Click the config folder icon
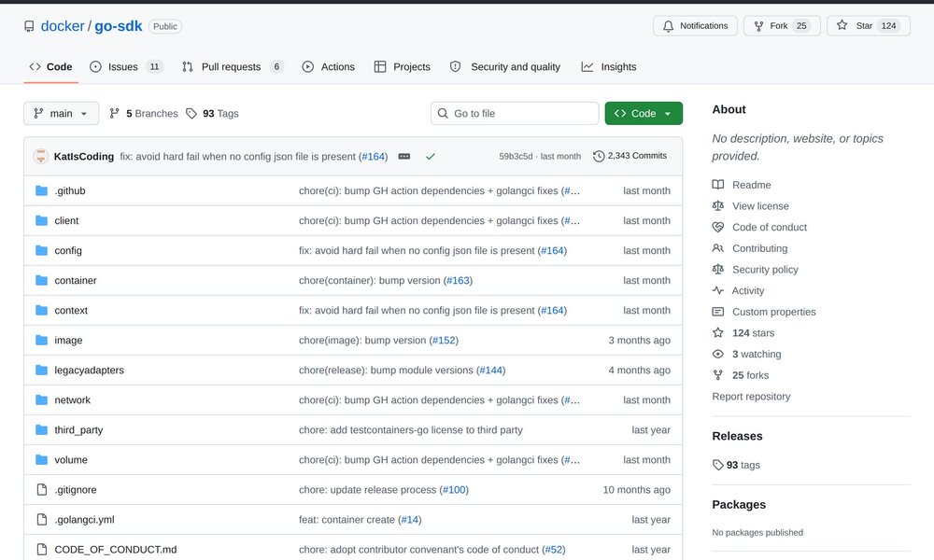The height and width of the screenshot is (560, 934). coord(41,250)
